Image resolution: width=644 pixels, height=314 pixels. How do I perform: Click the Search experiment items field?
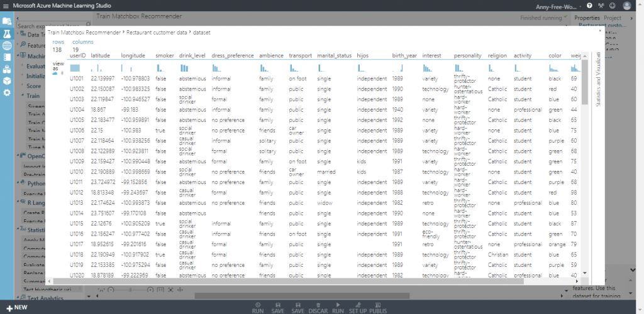point(53,26)
